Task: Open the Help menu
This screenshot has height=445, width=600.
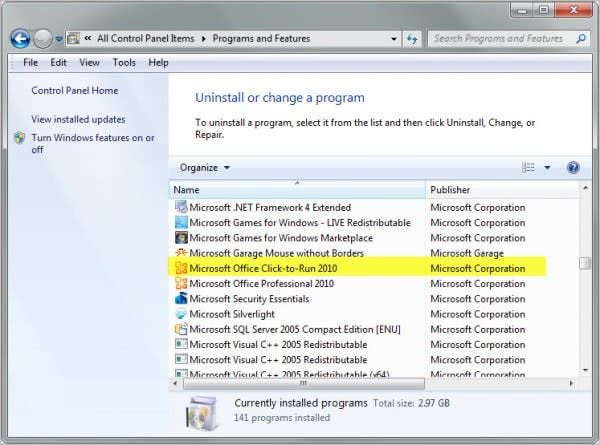Action: pyautogui.click(x=158, y=62)
